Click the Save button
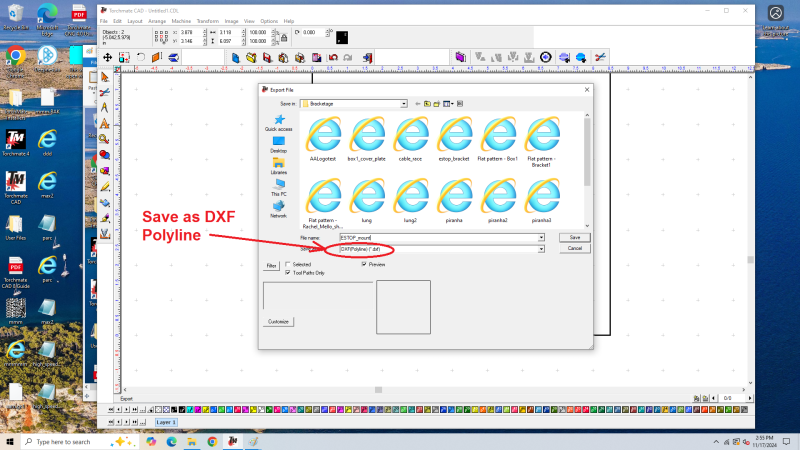Image resolution: width=800 pixels, height=450 pixels. [574, 238]
